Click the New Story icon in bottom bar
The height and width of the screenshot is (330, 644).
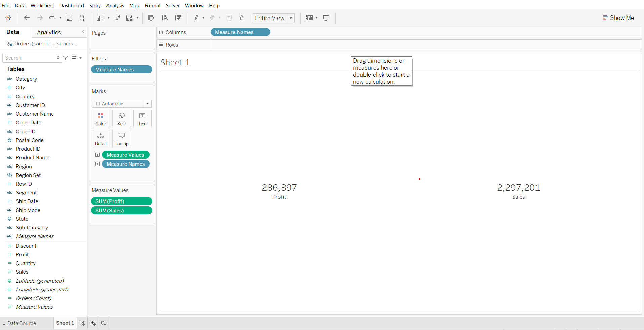(x=104, y=323)
